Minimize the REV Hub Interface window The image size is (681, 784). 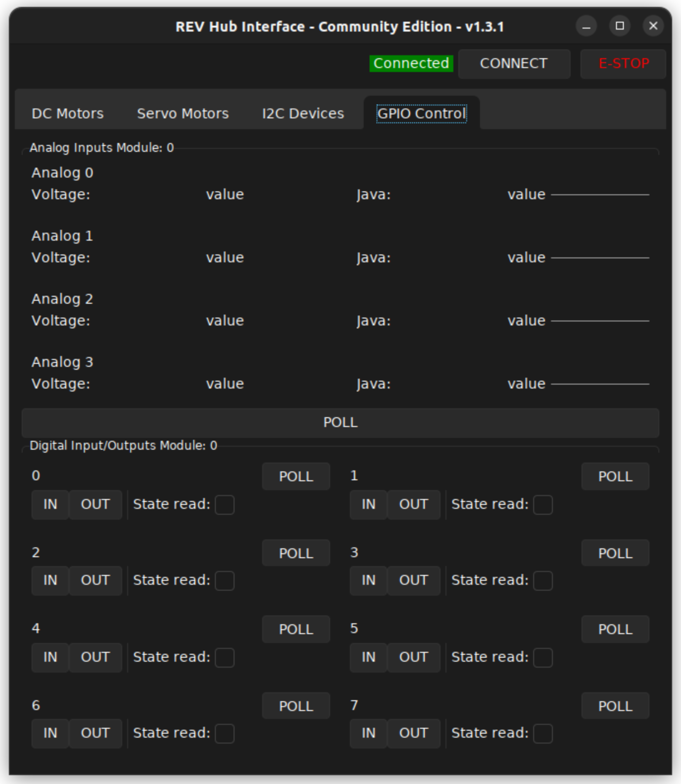pos(586,26)
